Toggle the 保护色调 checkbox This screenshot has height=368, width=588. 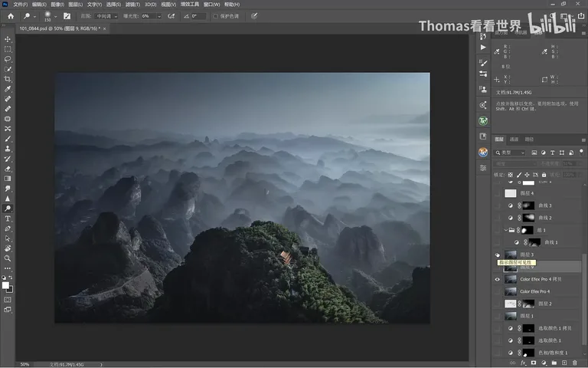click(216, 16)
